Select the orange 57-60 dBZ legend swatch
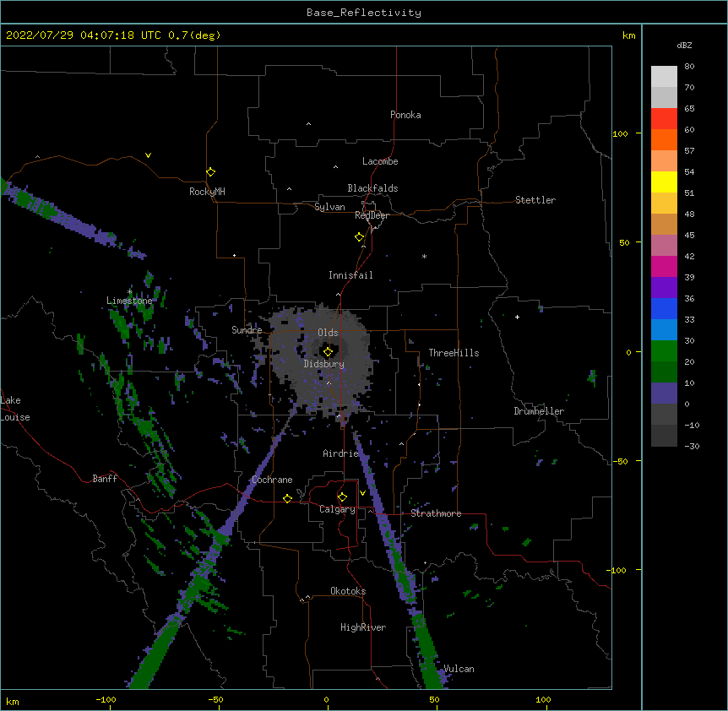Viewport: 728px width, 711px height. [664, 139]
